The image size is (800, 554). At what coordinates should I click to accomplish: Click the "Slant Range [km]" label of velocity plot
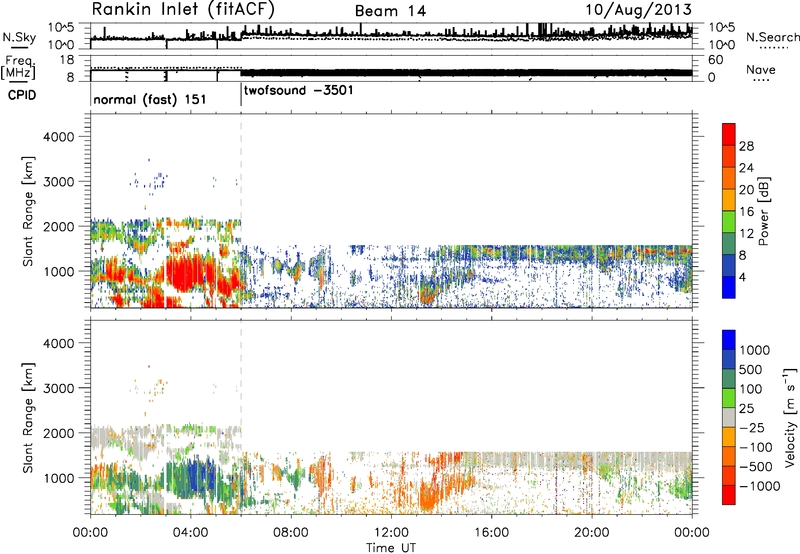click(x=28, y=417)
